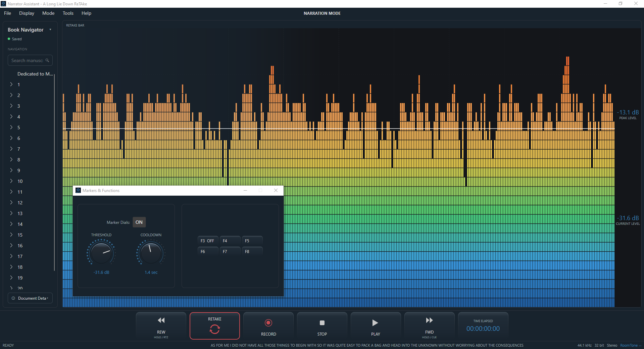Screen dimensions: 644x349
Task: Expand chapter 5 in the navigator
Action: click(x=11, y=127)
